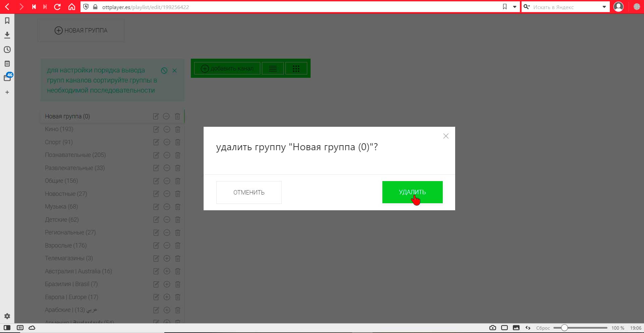Hide the Кино (193) group
The image size is (644, 333).
tap(167, 129)
